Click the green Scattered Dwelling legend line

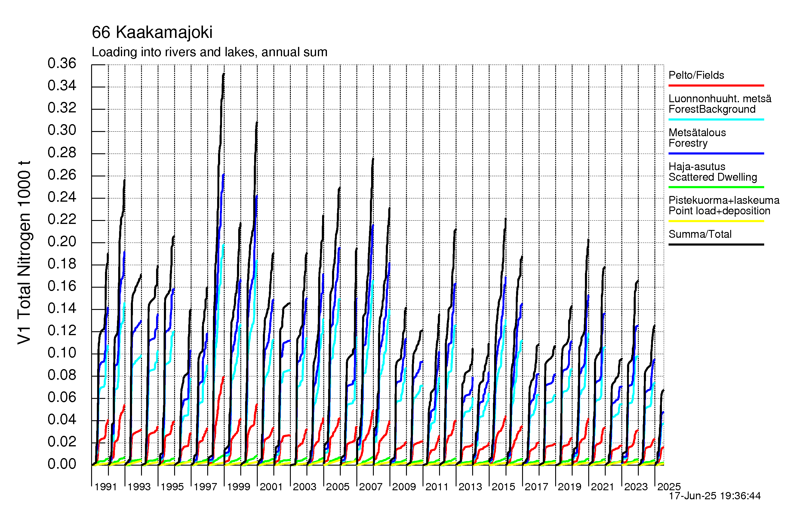716,187
